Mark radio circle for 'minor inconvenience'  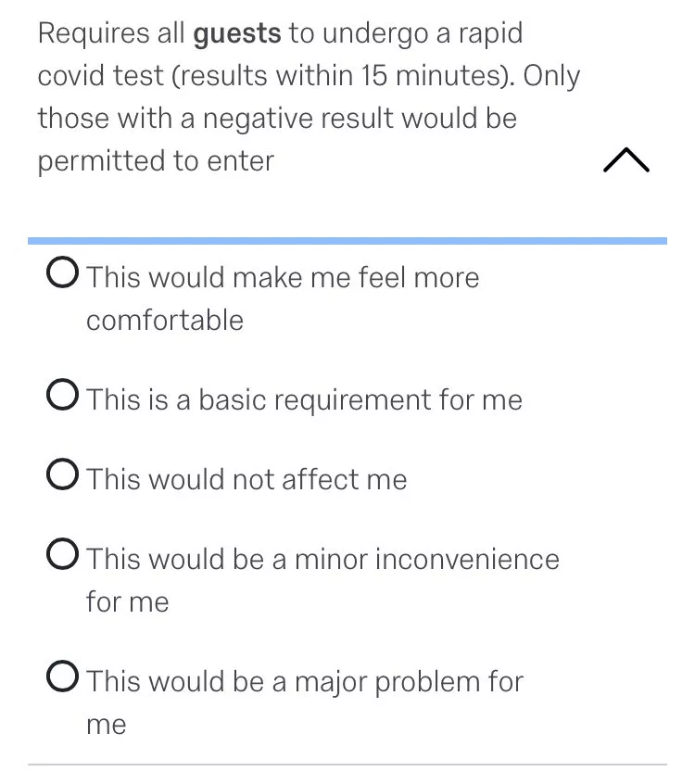coord(62,554)
